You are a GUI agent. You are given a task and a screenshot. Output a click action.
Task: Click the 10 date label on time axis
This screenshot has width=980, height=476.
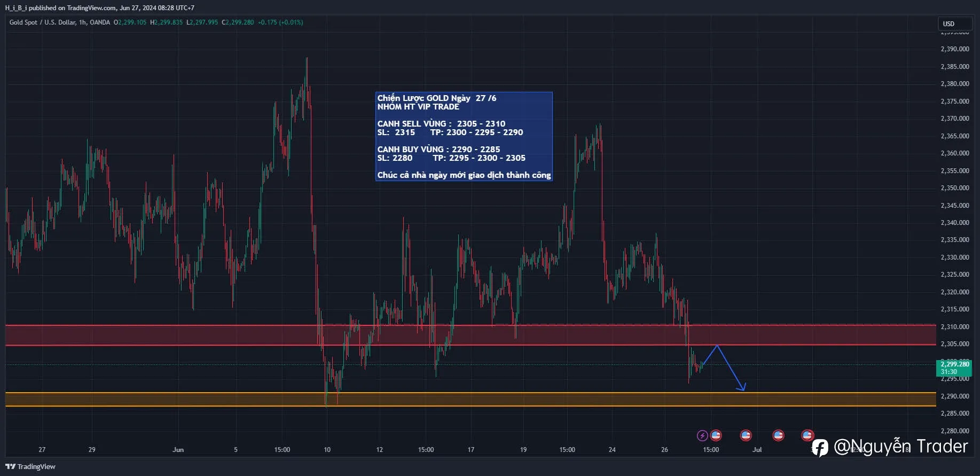click(327, 450)
